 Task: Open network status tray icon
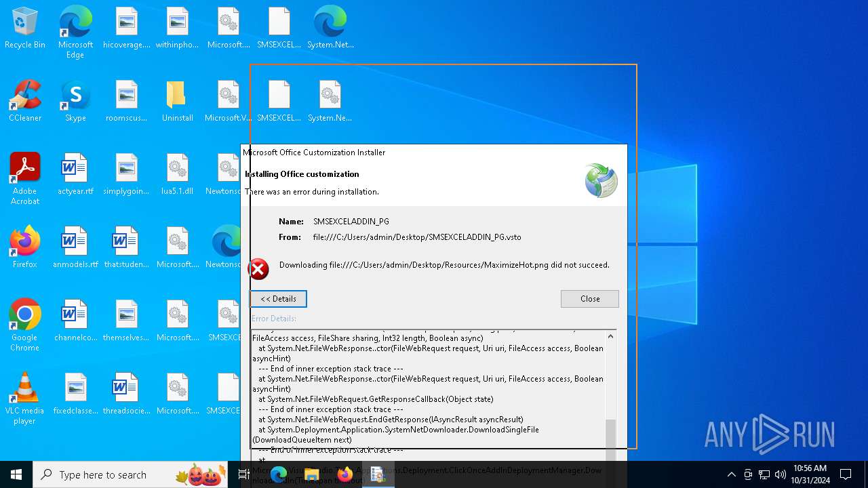[764, 474]
